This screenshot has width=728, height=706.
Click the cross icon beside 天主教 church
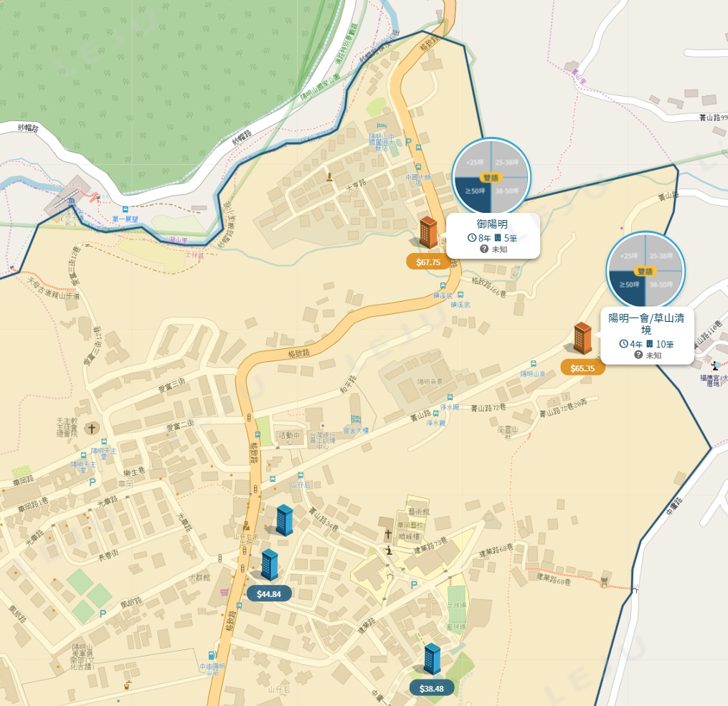[92, 428]
